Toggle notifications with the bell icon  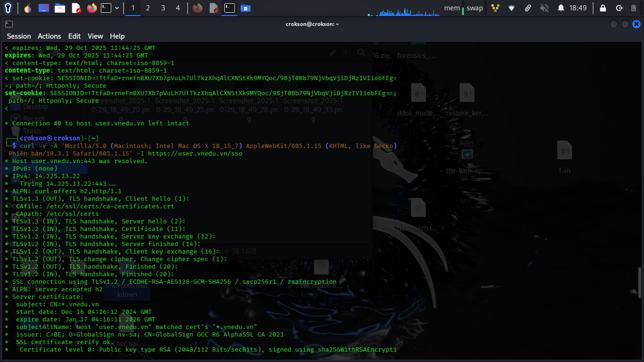561,8
